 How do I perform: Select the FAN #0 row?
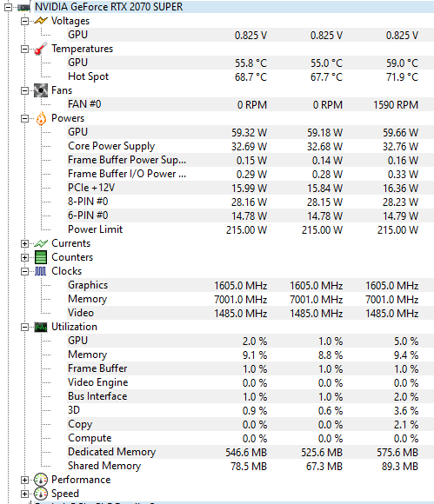250,104
